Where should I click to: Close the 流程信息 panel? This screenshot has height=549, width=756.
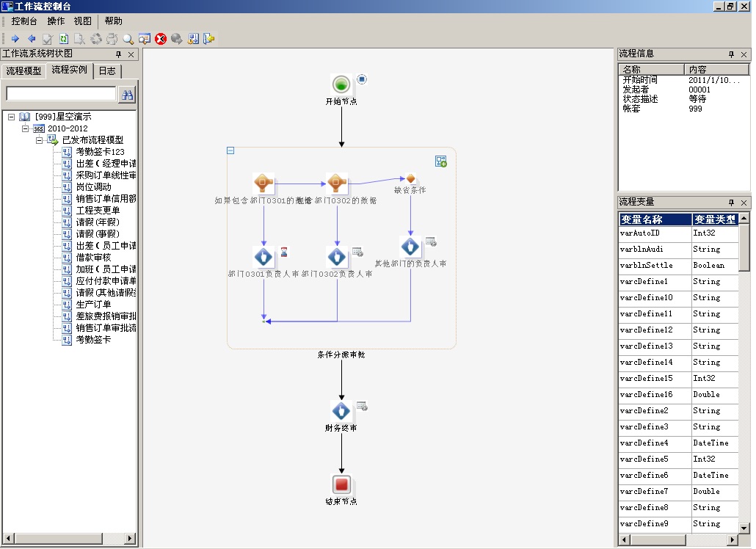[x=744, y=54]
